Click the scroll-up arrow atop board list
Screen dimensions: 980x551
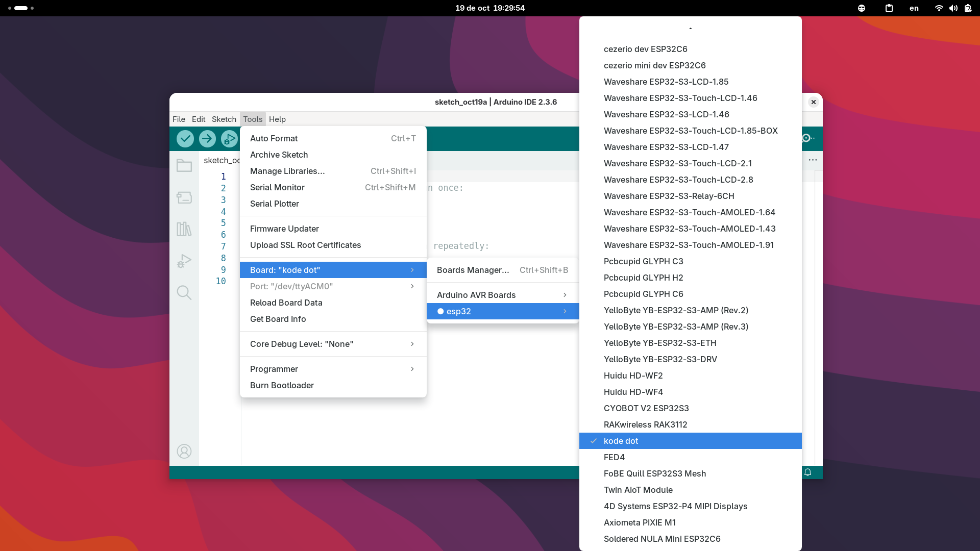[x=690, y=29]
